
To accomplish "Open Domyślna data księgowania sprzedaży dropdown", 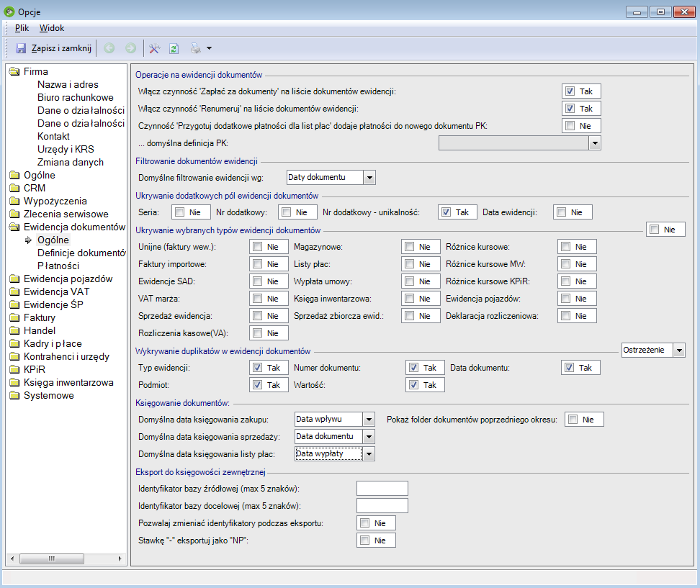I will (369, 437).
